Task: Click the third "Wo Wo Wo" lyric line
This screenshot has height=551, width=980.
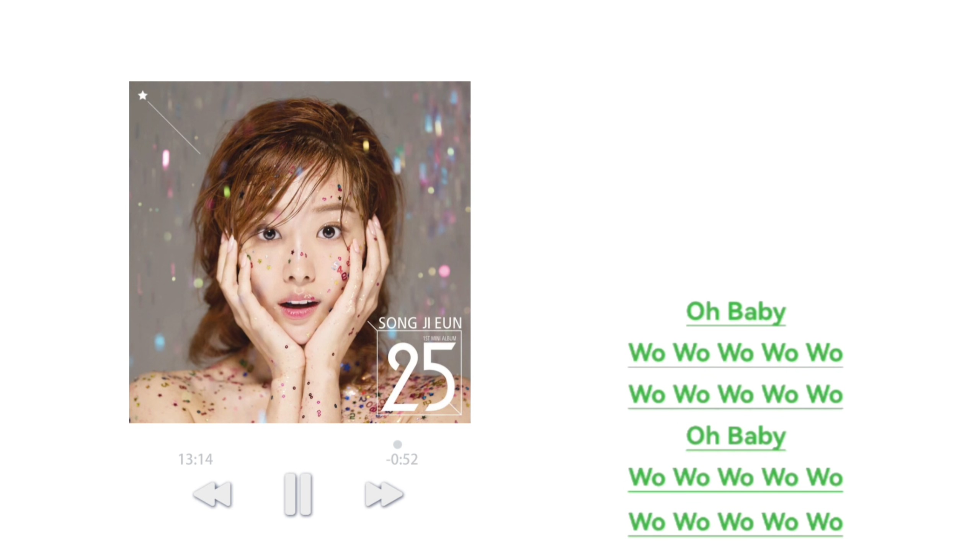Action: click(x=736, y=478)
